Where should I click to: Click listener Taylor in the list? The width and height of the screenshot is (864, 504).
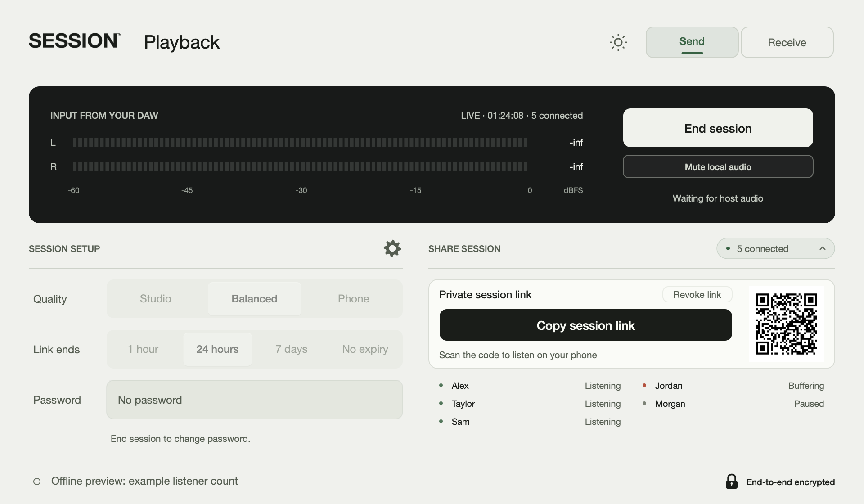[x=463, y=404]
